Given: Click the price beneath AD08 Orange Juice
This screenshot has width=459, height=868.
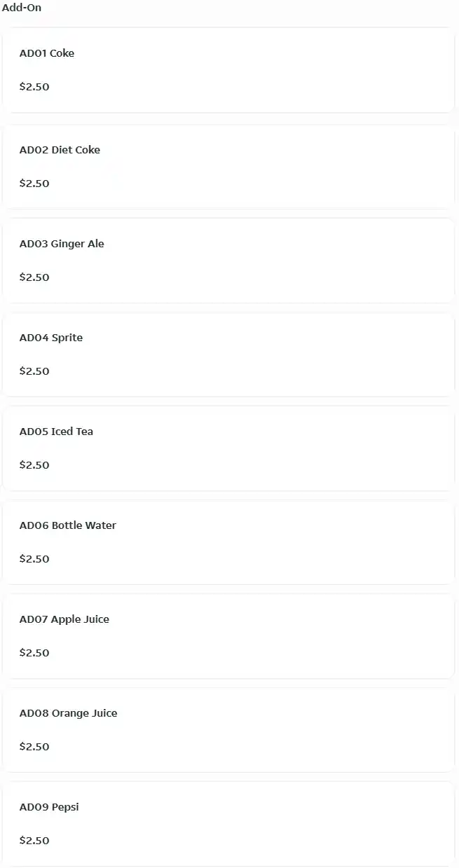Looking at the screenshot, I should coord(34,747).
